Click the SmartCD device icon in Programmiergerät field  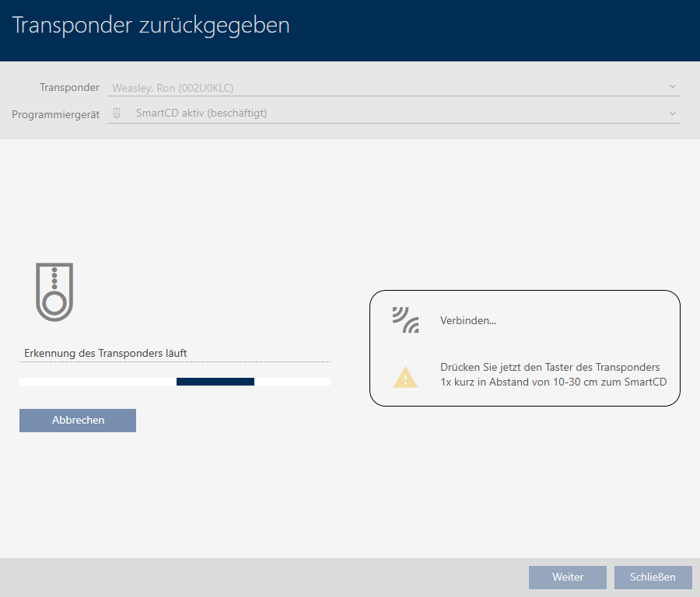[117, 113]
